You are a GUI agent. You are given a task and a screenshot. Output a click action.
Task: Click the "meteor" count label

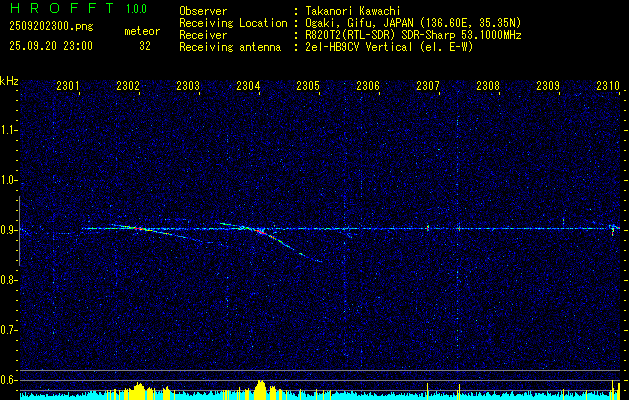coord(142,31)
